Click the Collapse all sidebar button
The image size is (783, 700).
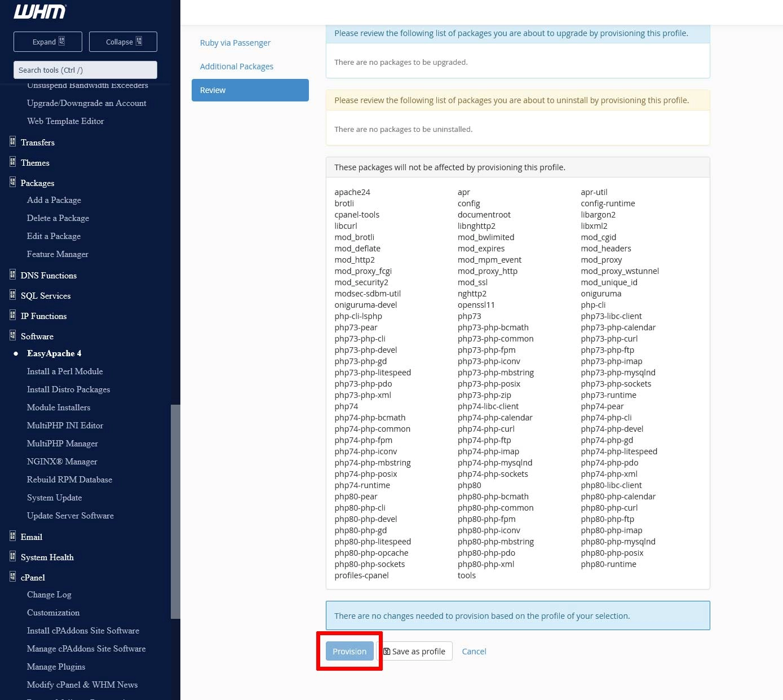click(123, 42)
